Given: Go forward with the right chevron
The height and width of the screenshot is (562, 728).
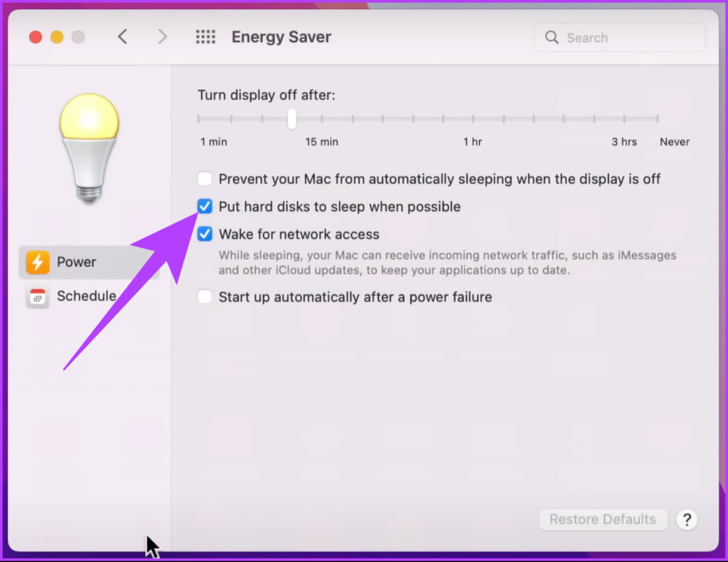Looking at the screenshot, I should [x=162, y=37].
